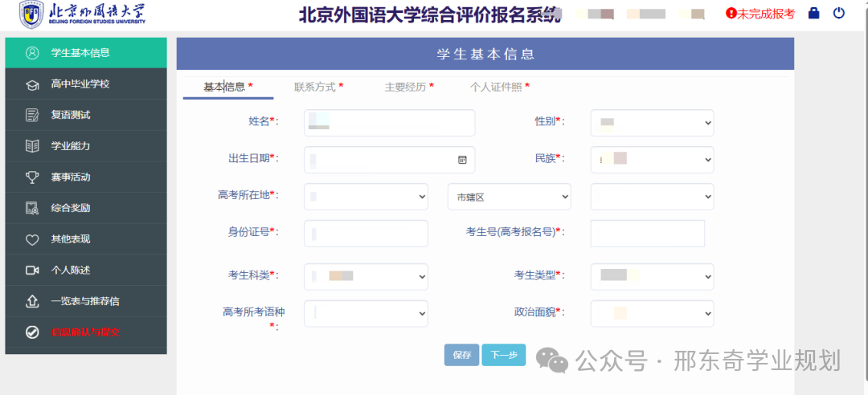Switch to the 联系方式 tab
Screen dimensions: 868x395
click(318, 87)
